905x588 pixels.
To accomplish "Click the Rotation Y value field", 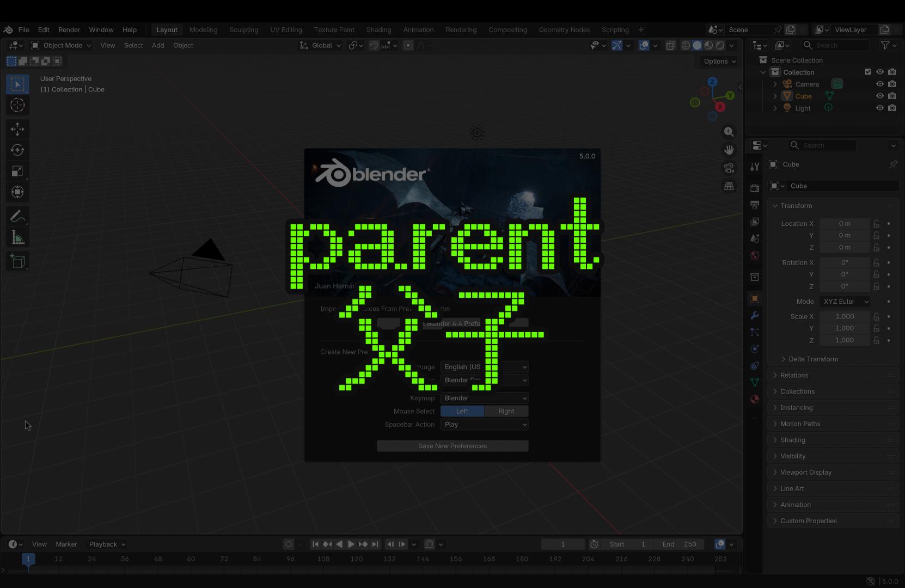I will tap(845, 274).
